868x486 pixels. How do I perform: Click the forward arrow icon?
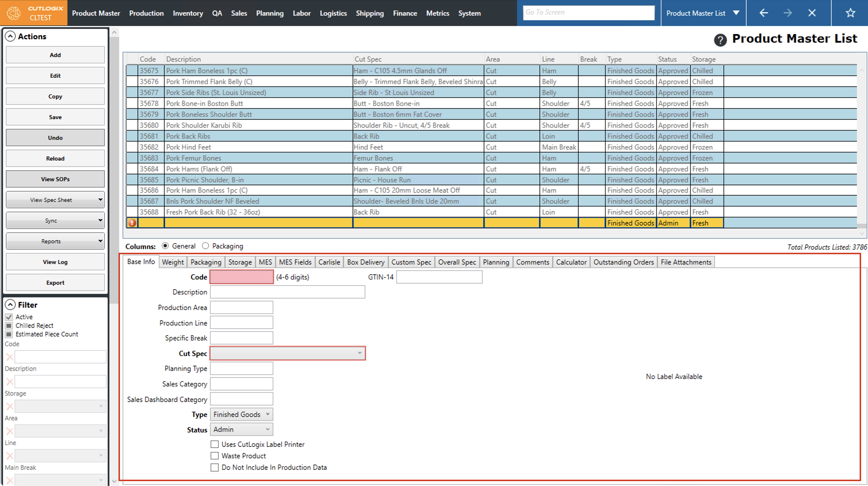[788, 13]
